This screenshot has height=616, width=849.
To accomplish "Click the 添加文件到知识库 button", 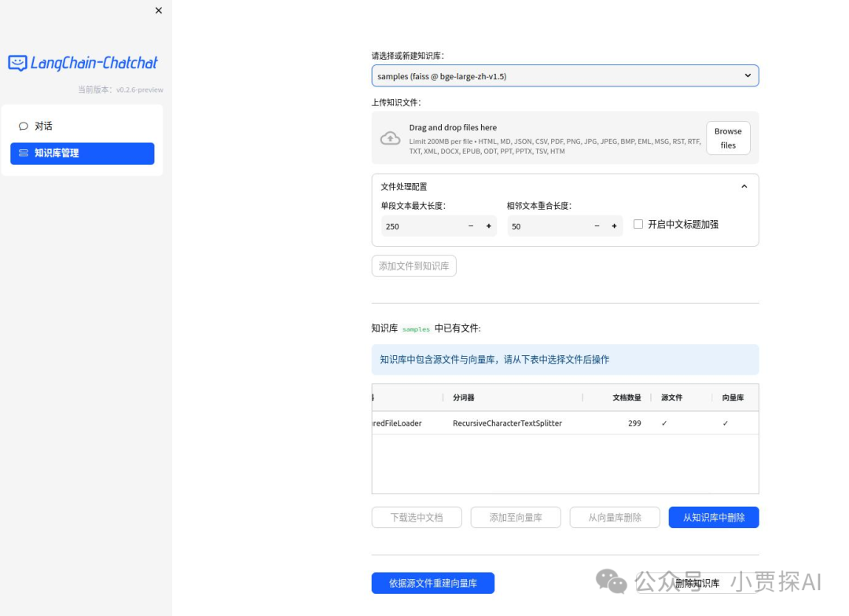I will point(413,266).
